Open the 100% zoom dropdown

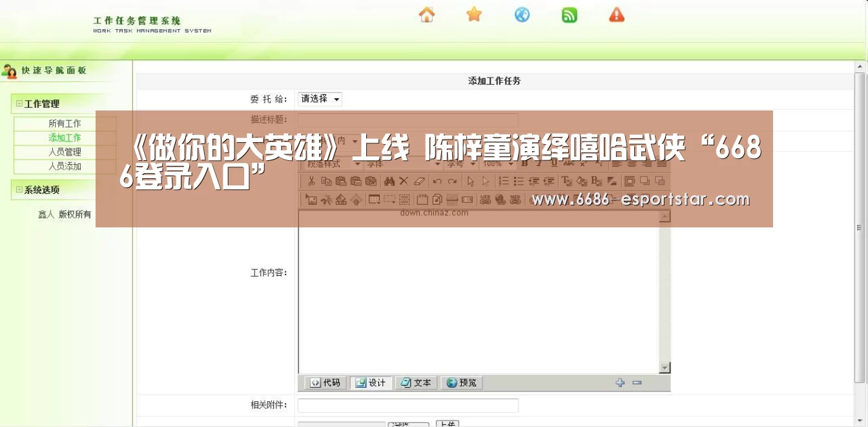click(x=498, y=163)
